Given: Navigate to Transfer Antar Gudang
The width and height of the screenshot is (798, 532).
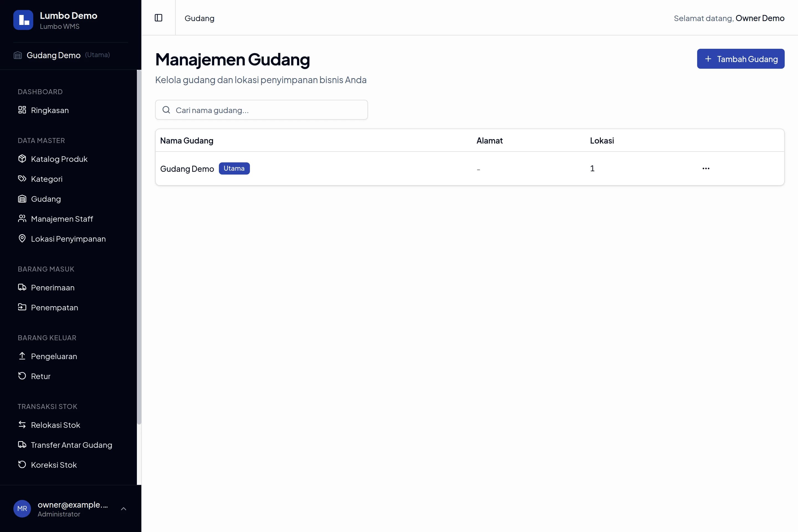Looking at the screenshot, I should [71, 445].
